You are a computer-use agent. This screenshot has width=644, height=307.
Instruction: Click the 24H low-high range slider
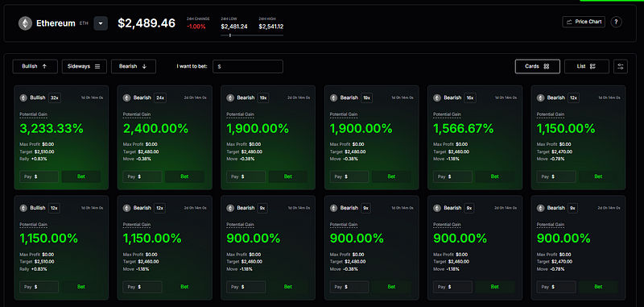point(252,35)
